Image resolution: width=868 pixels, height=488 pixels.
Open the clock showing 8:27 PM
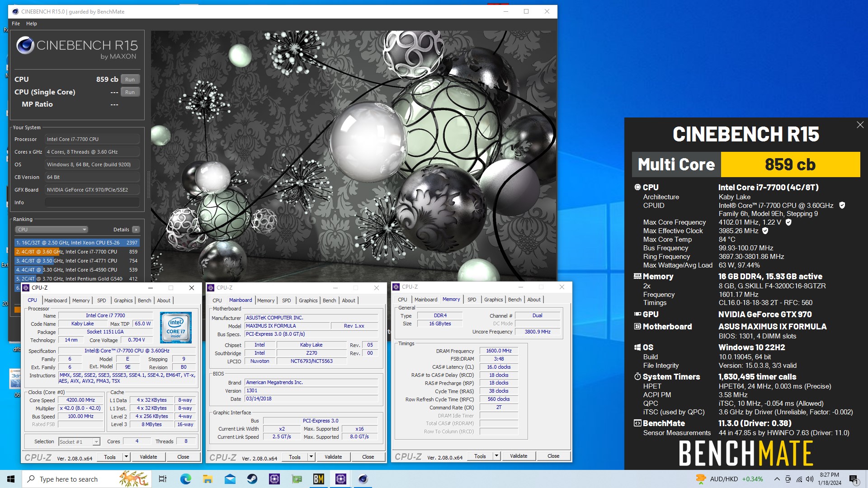click(x=830, y=479)
